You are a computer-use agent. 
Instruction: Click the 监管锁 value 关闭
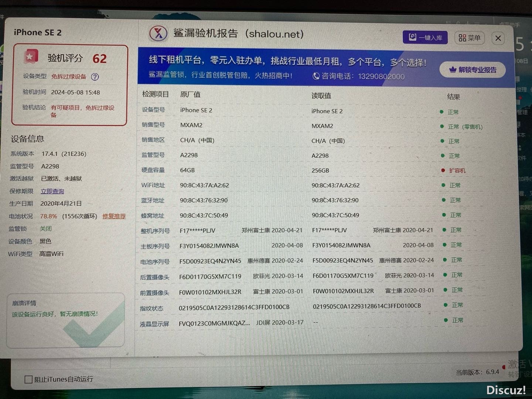(46, 229)
